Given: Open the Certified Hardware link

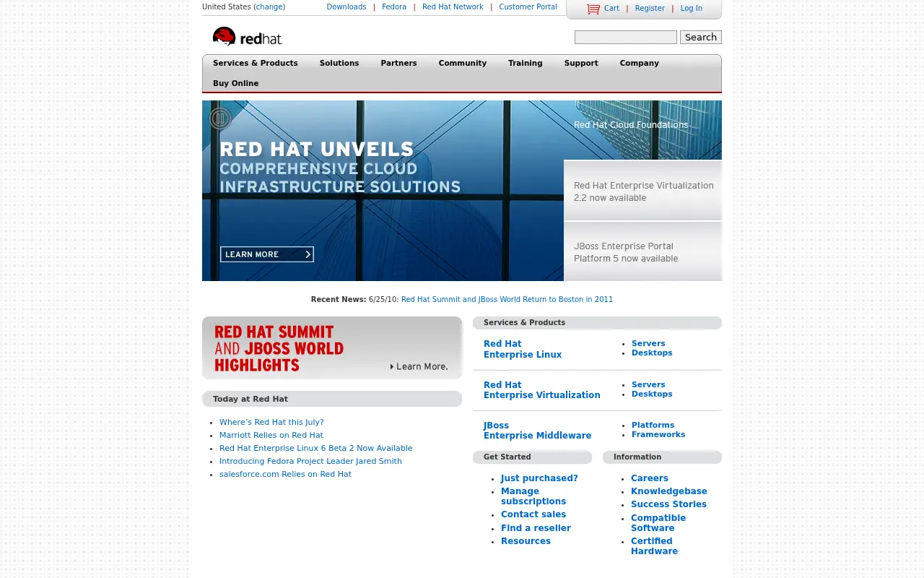Looking at the screenshot, I should tap(654, 546).
